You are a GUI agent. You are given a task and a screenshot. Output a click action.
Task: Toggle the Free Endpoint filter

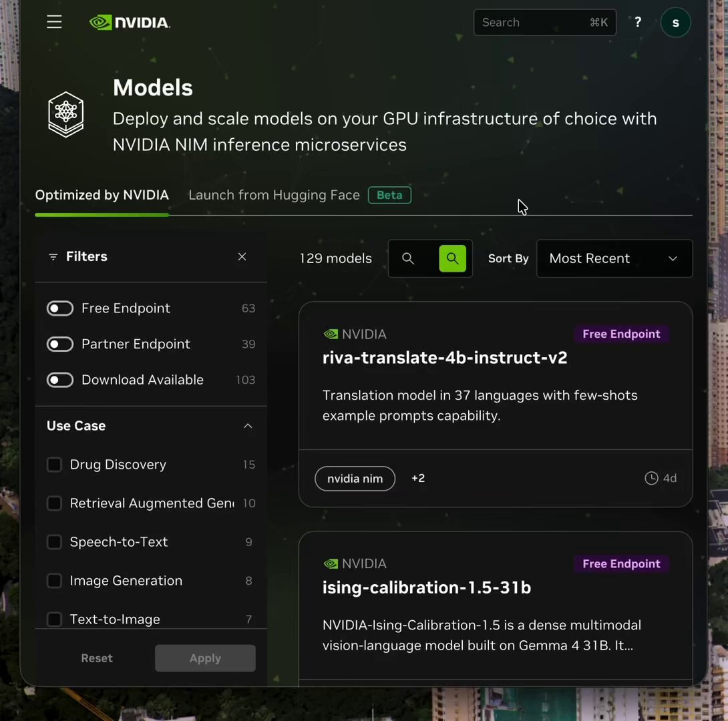(60, 308)
